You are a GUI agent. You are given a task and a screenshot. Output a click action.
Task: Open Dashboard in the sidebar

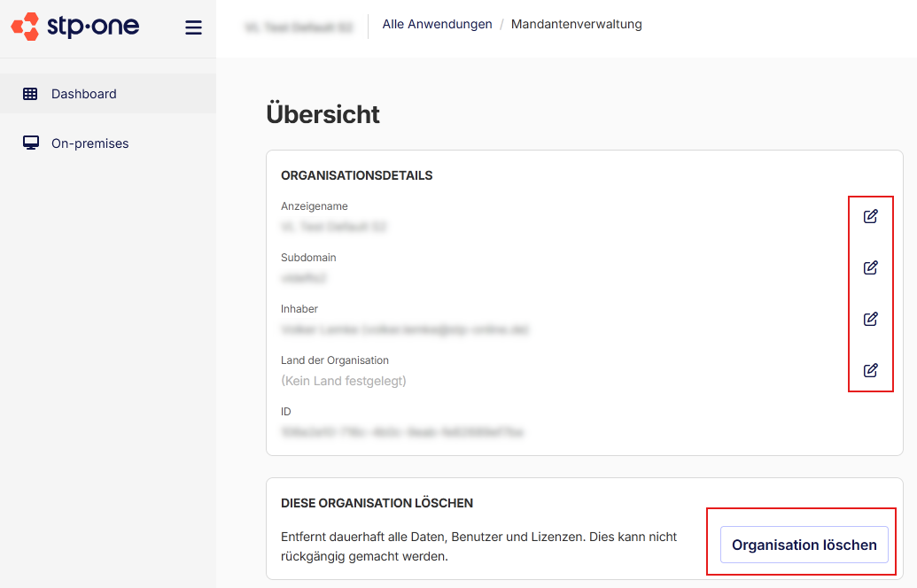coord(108,94)
